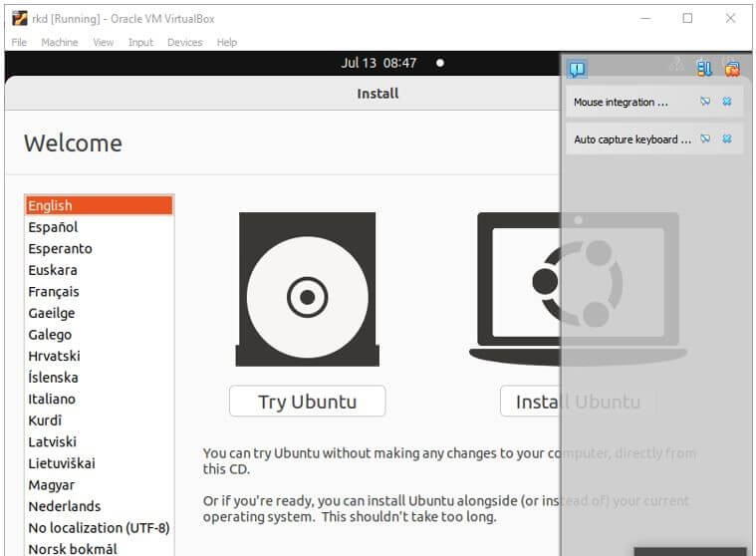
Task: Select Magyar in the language list
Action: 99,484
